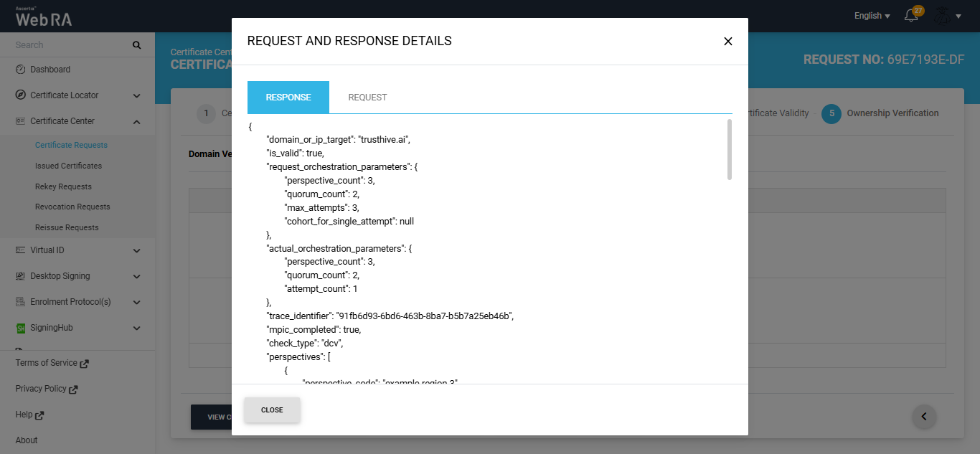Open the Help external link
This screenshot has width=980, height=454.
(x=29, y=415)
